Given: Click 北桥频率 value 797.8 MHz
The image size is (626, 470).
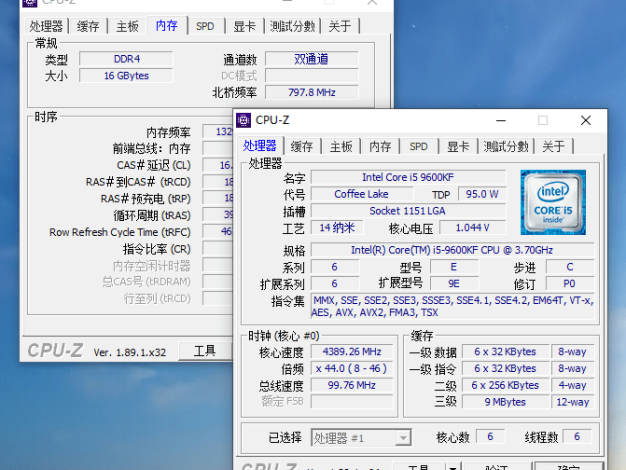Looking at the screenshot, I should (x=312, y=92).
